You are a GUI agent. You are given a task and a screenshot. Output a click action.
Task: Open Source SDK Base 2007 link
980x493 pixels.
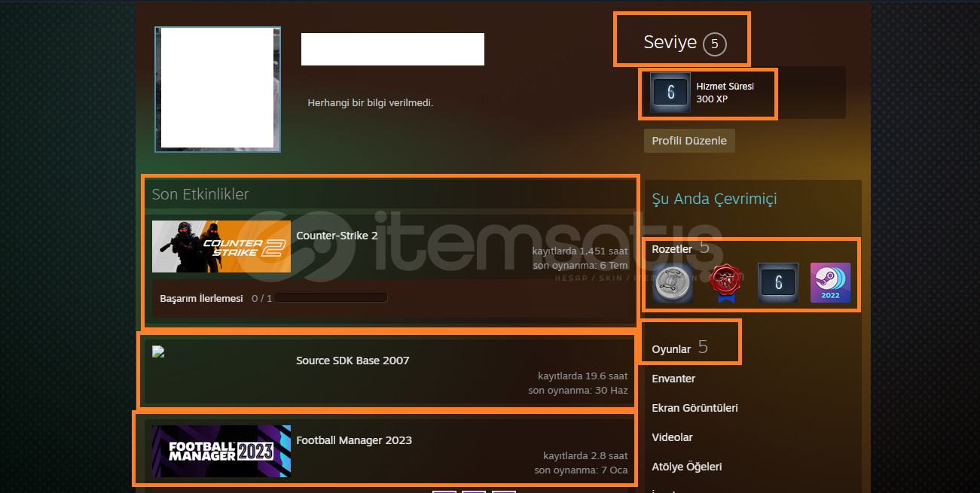pyautogui.click(x=353, y=361)
